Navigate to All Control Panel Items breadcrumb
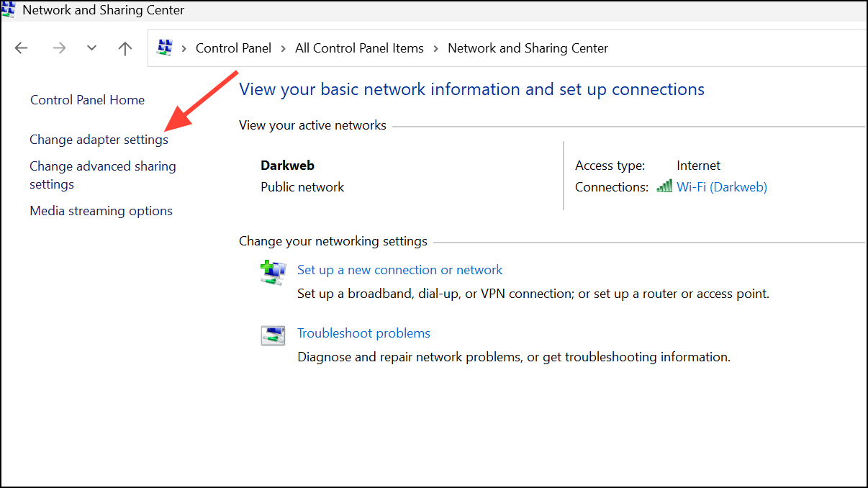Image resolution: width=868 pixels, height=488 pixels. (x=359, y=48)
